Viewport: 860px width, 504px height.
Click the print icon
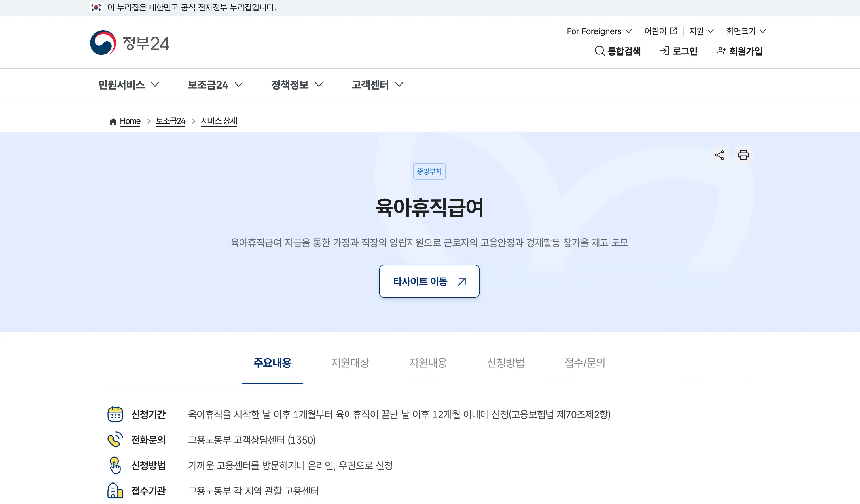coord(743,155)
